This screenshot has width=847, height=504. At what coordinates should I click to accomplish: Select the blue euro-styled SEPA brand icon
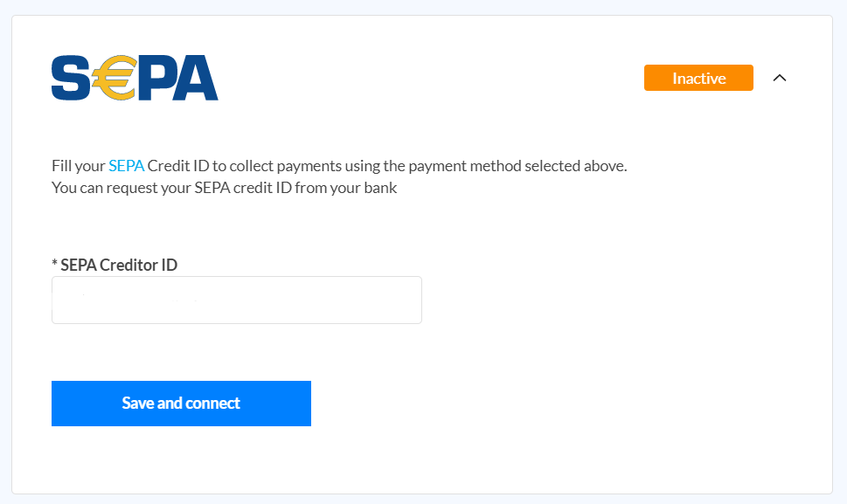click(135, 78)
